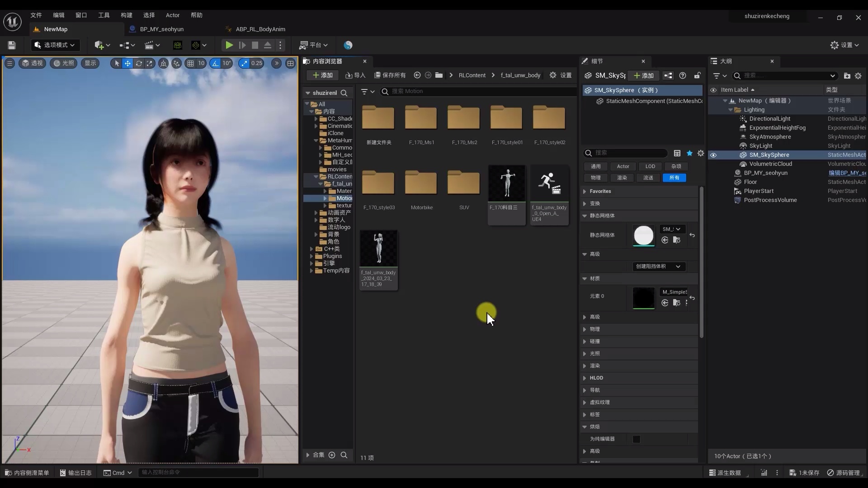The width and height of the screenshot is (868, 488).
Task: Open the 创建阻挡体积 dropdown
Action: coord(658,267)
